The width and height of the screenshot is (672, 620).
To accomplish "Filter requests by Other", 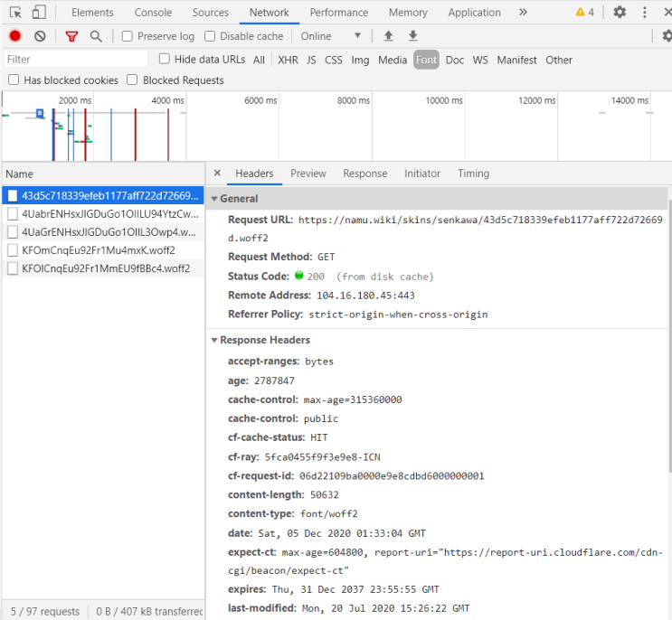I will pos(559,60).
